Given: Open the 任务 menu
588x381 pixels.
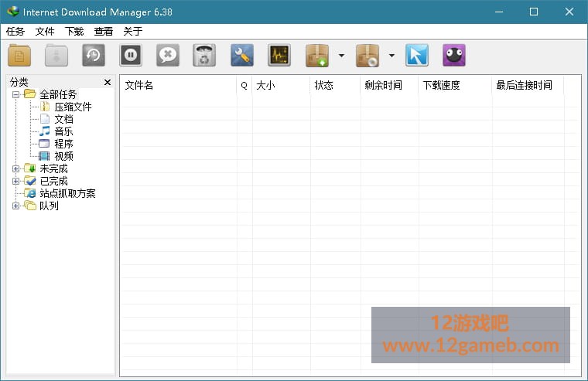Looking at the screenshot, I should click(15, 32).
